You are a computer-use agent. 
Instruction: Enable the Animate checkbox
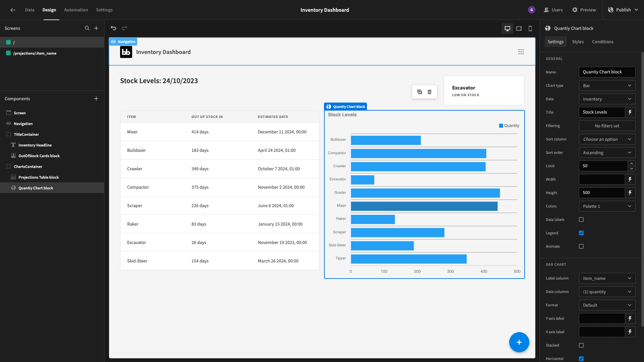581,246
